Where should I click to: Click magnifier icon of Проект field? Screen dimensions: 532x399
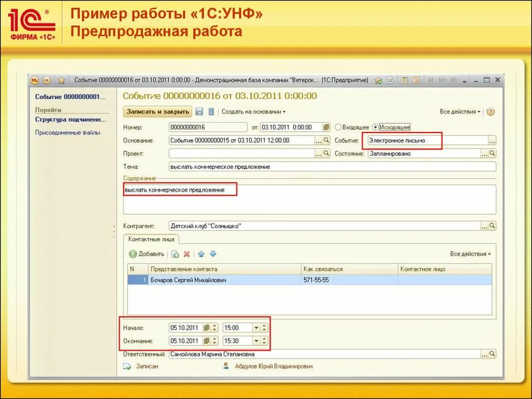tap(326, 153)
